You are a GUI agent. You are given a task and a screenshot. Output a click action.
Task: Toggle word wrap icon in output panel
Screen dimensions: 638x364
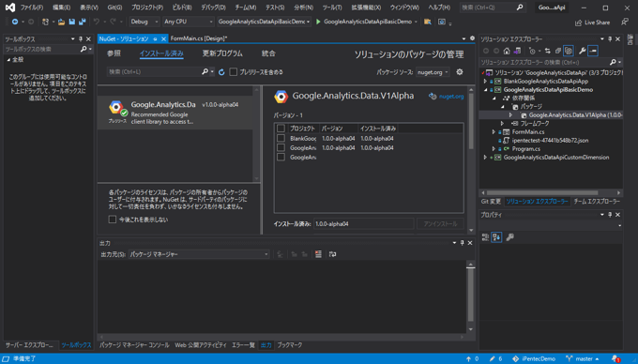click(x=332, y=254)
